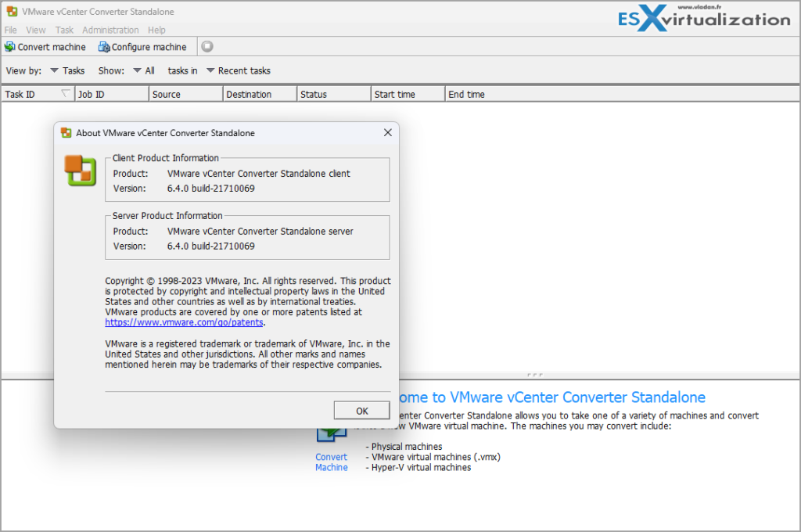Viewport: 801px width, 532px height.
Task: Click the round status orb on the toolbar
Action: click(206, 46)
